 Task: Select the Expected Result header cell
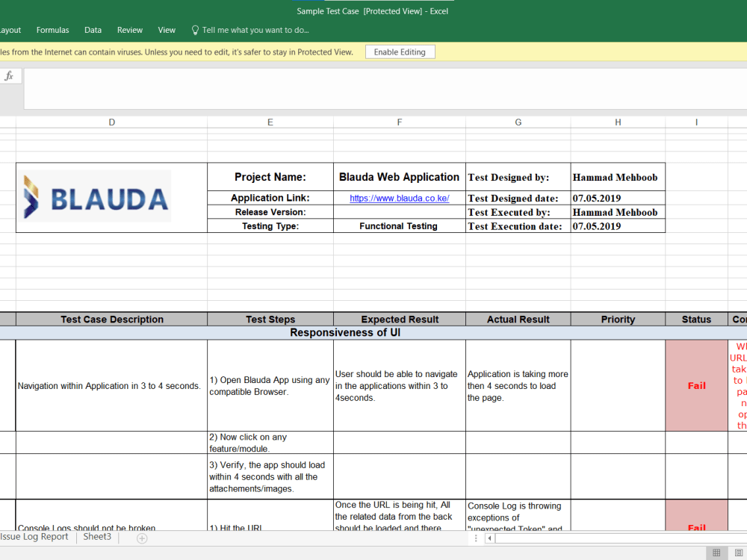click(399, 319)
